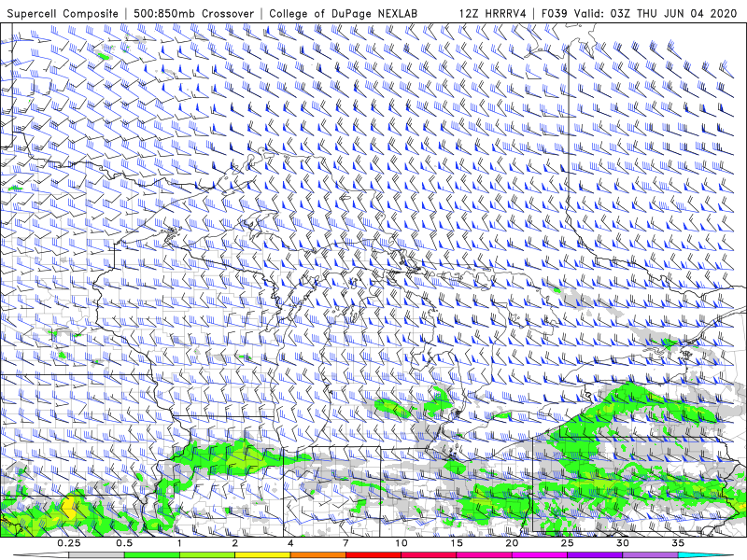
Task: Click 'College of DuPage NEXLAB' header text
Action: click(x=343, y=13)
